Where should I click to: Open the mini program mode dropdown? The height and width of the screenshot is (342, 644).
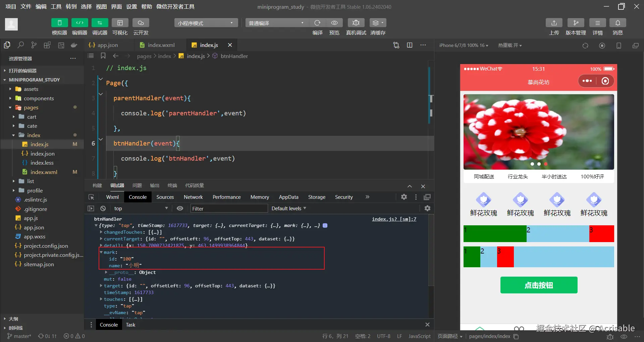coord(206,23)
